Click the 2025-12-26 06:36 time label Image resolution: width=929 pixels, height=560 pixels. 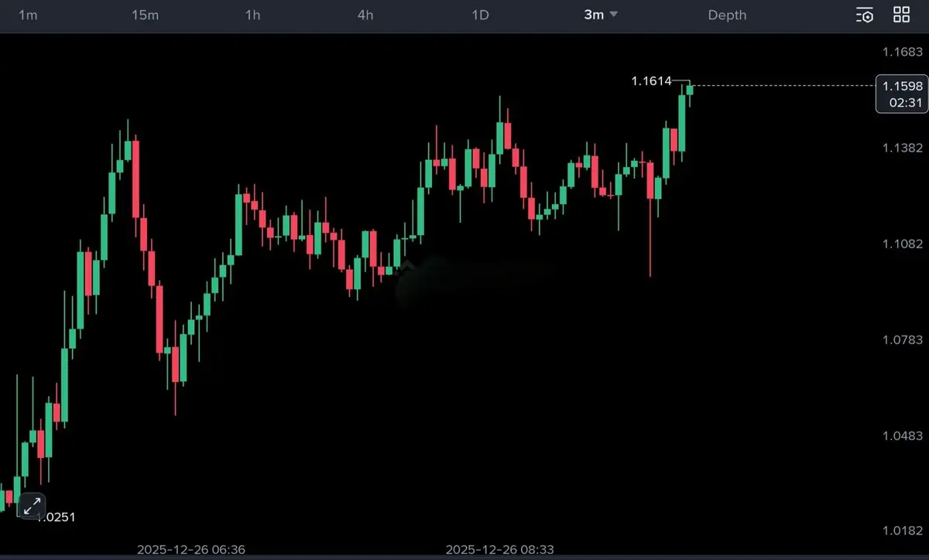[191, 549]
